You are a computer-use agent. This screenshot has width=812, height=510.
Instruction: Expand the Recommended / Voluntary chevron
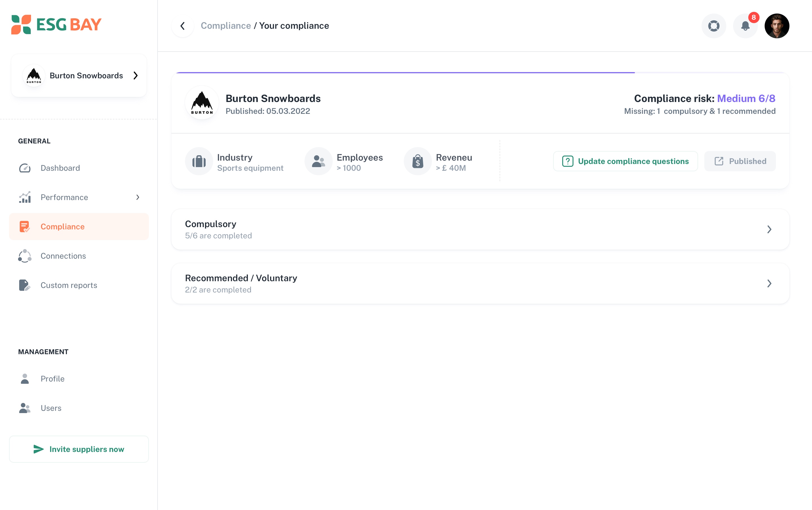769,283
